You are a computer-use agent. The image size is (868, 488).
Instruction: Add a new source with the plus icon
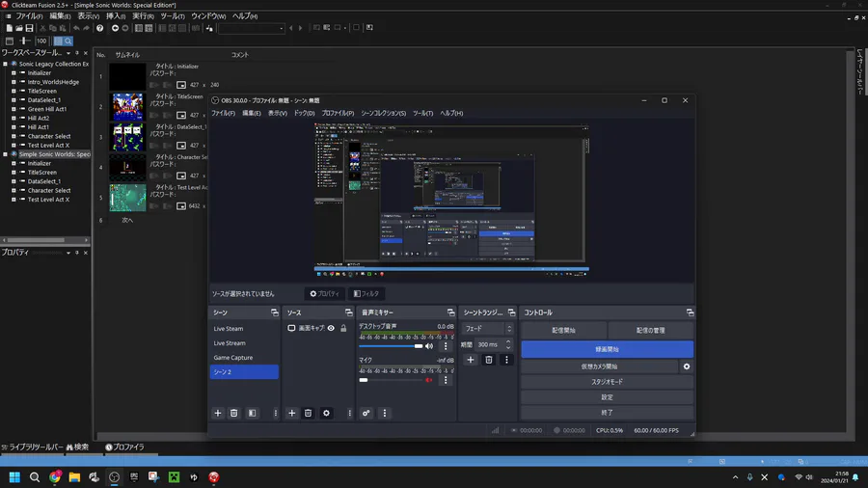click(291, 414)
